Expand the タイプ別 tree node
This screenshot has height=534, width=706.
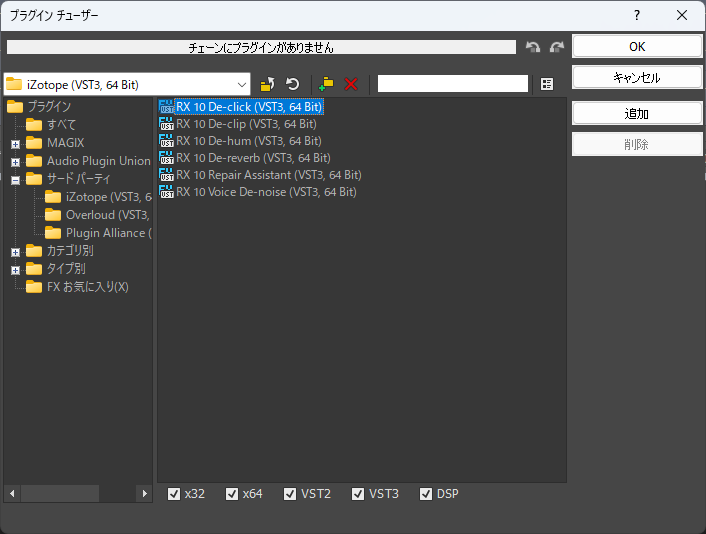point(15,271)
